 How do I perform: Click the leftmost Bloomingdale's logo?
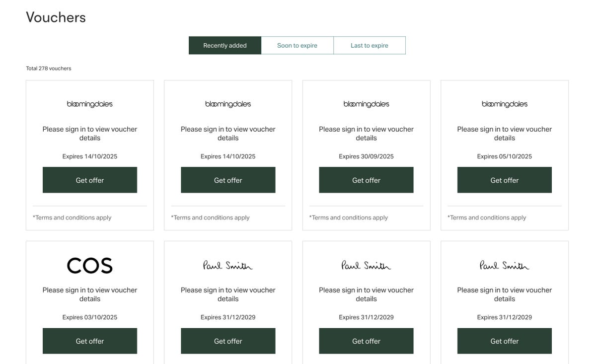(x=90, y=104)
